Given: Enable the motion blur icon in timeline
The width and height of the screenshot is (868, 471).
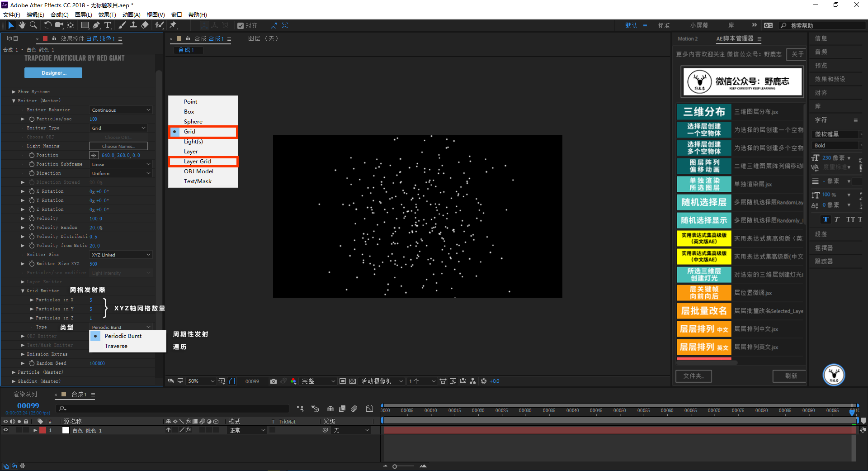Looking at the screenshot, I should pos(354,409).
